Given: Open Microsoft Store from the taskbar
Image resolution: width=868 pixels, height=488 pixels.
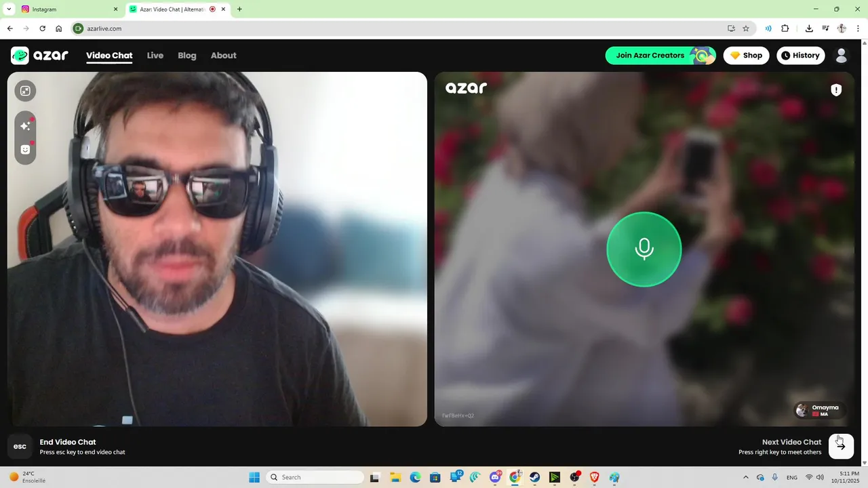Looking at the screenshot, I should (435, 477).
